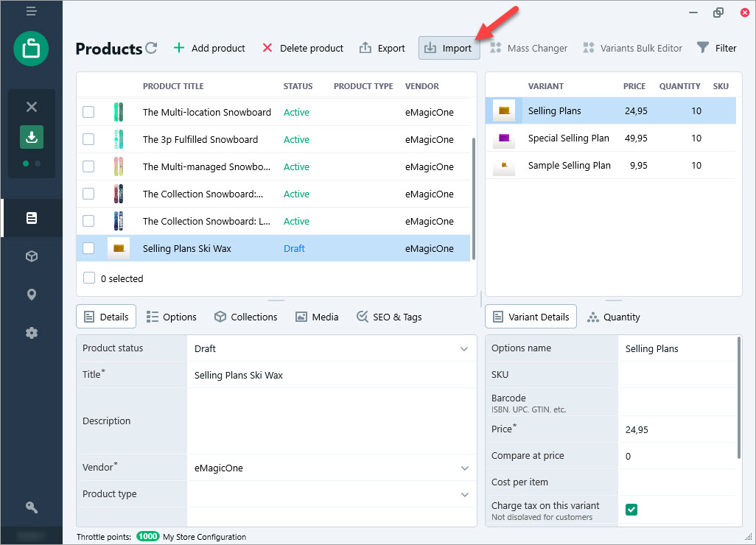
Task: Switch to the Collections tab
Action: [x=246, y=317]
